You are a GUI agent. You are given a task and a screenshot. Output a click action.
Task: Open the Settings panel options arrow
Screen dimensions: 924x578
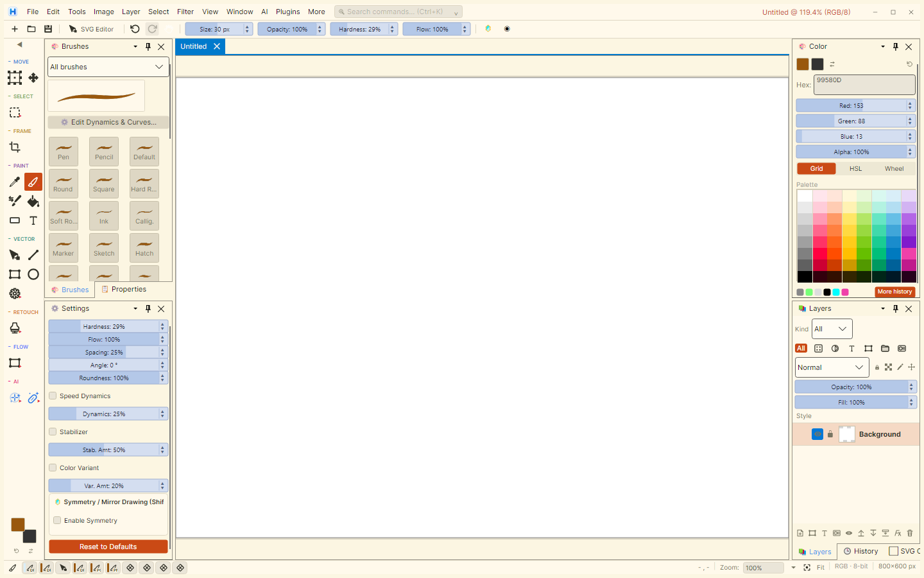tap(135, 309)
